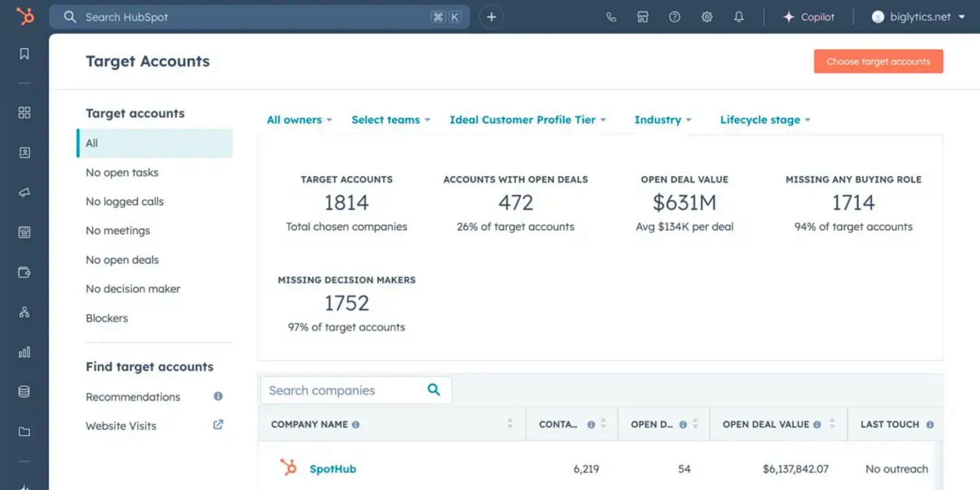Sort by the Open Deals column arrows

click(695, 423)
